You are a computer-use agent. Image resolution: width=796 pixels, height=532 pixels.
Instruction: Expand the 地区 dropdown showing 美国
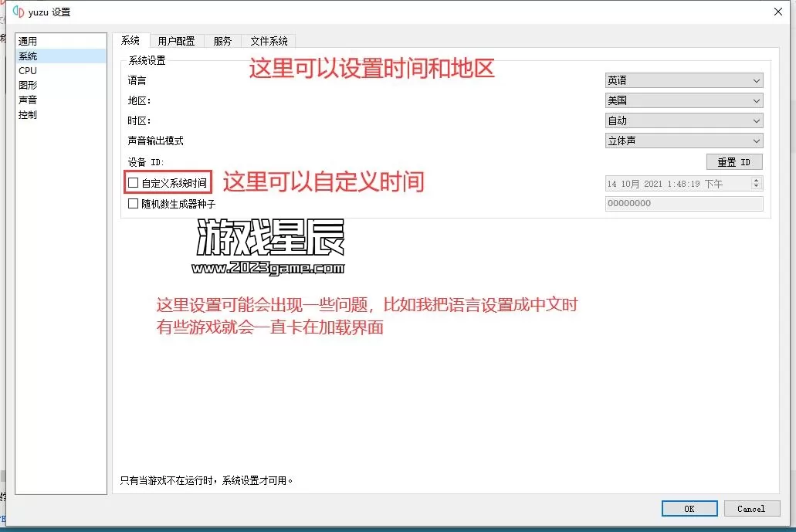pyautogui.click(x=683, y=100)
